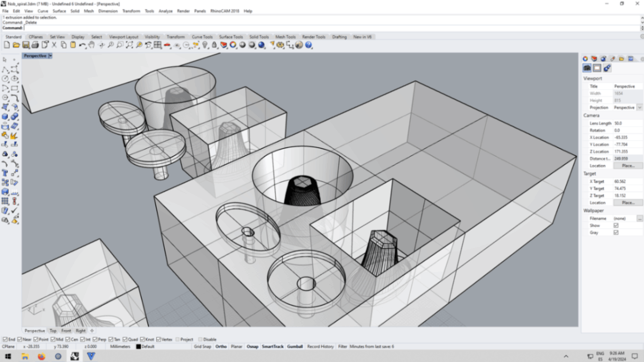
Task: Select the Polyline tool in left sidebar
Action: click(5, 69)
